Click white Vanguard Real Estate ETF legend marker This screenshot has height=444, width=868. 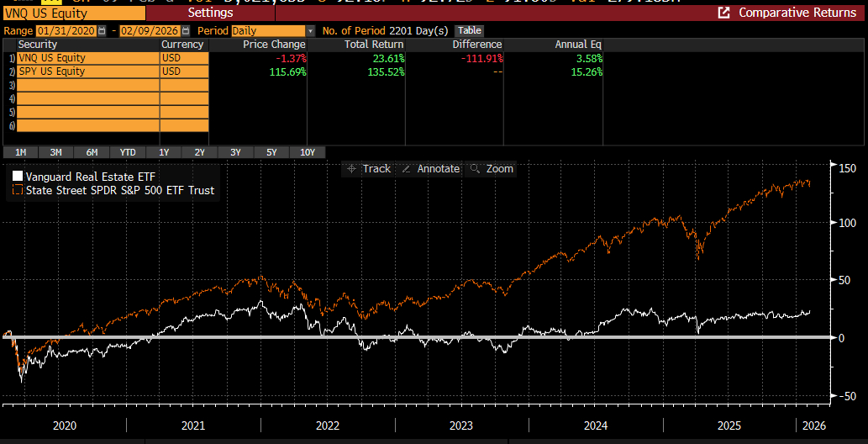point(18,177)
